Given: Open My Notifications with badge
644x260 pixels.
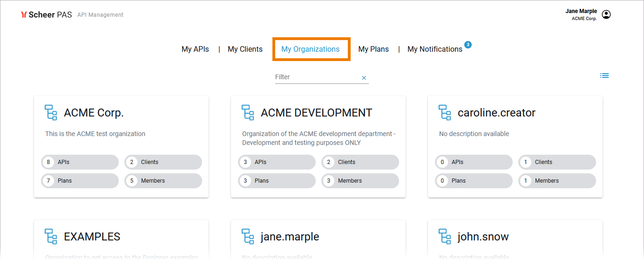Looking at the screenshot, I should [435, 49].
